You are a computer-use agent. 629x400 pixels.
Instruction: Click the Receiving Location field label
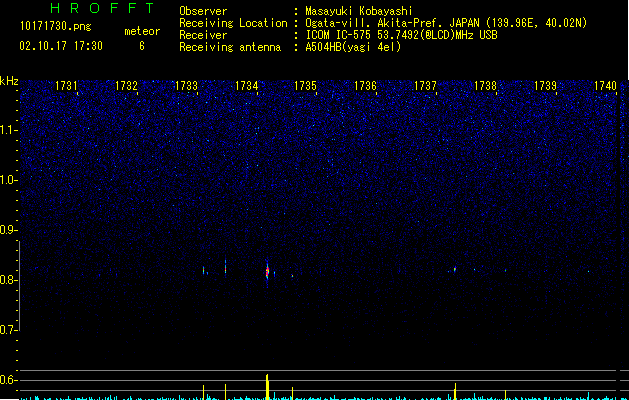233,23
